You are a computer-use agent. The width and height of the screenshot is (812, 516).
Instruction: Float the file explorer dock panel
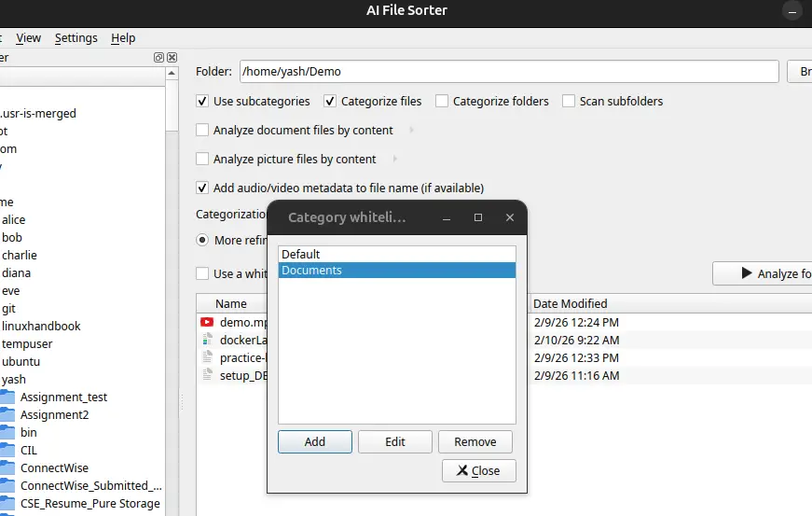pos(159,58)
